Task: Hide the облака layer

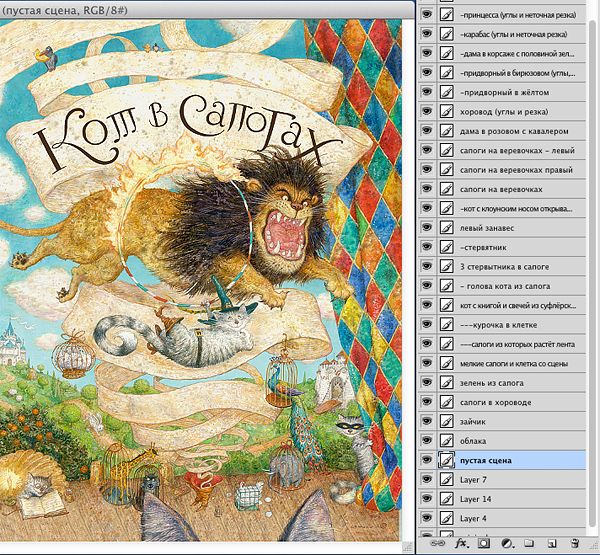Action: (426, 441)
